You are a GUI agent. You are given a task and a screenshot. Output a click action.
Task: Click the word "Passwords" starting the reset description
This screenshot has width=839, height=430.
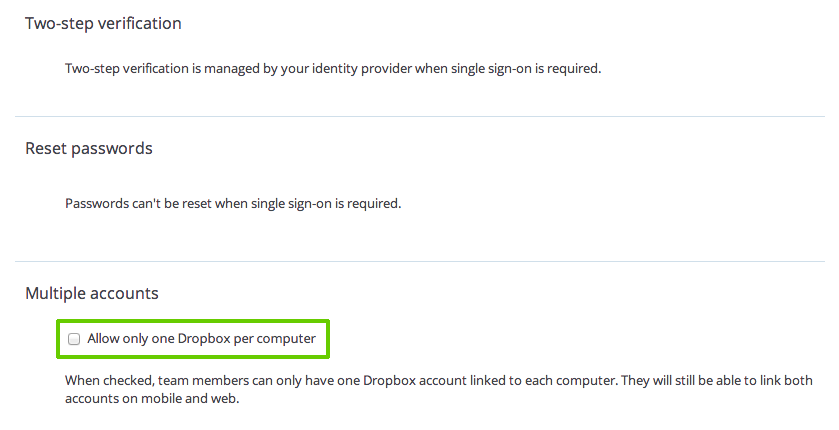point(96,203)
